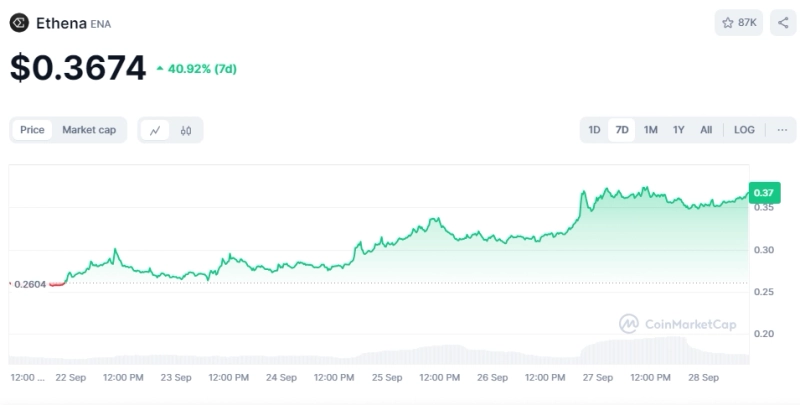Viewport: 800px width, 405px height.
Task: Click the Ethena coin logo icon
Action: coord(20,22)
